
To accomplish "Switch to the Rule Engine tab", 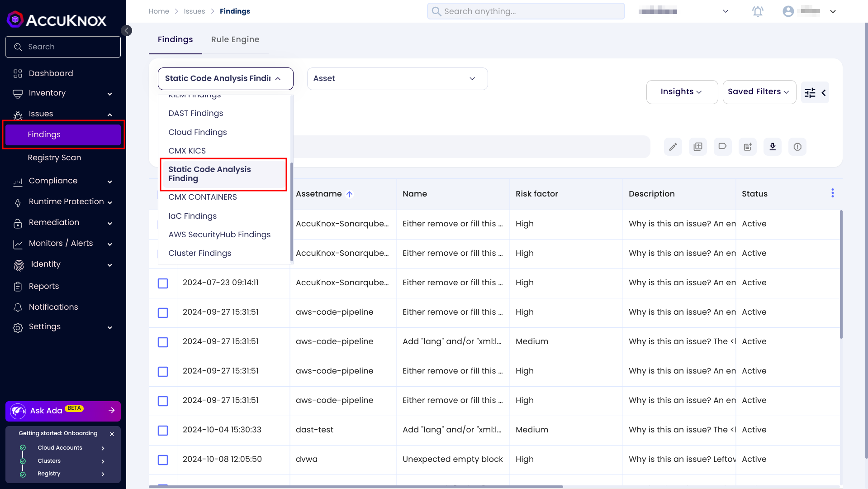I will click(x=235, y=39).
